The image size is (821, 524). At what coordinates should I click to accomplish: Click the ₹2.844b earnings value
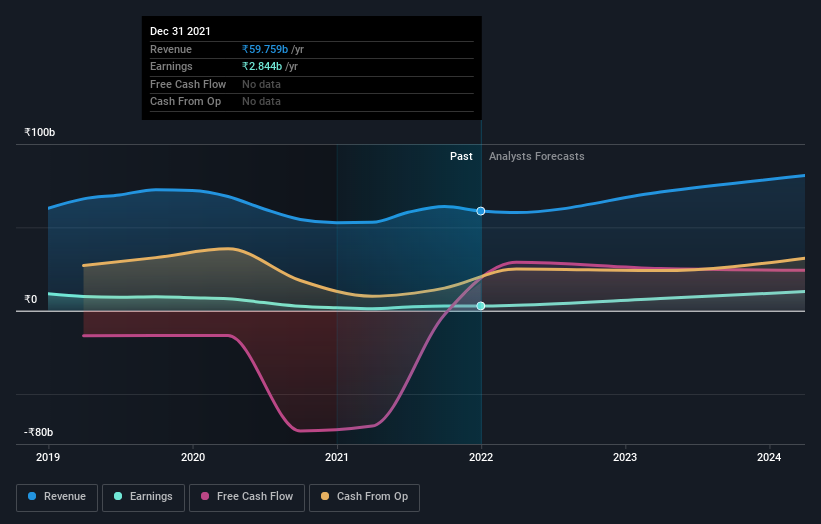(x=262, y=66)
